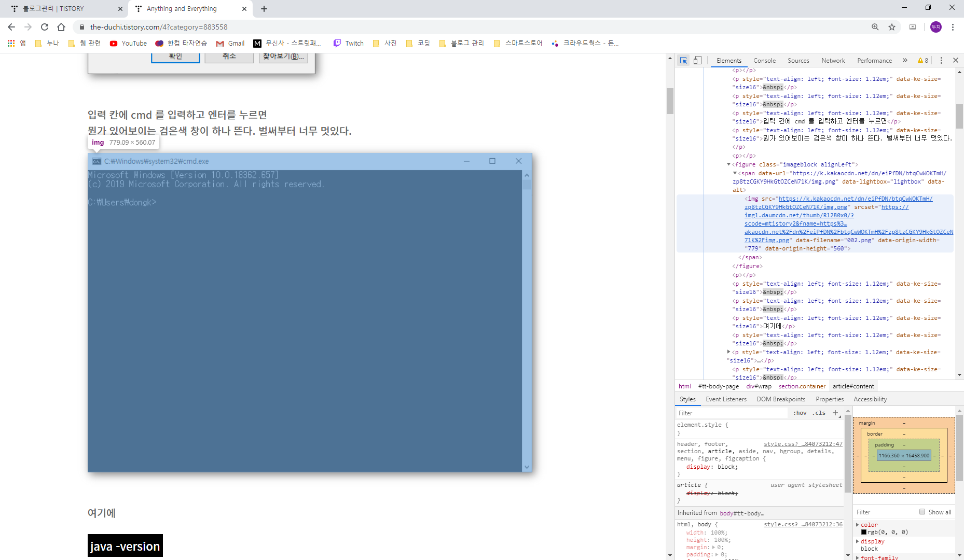Add a new style rule plus
Screen dimensions: 964x560
point(835,413)
